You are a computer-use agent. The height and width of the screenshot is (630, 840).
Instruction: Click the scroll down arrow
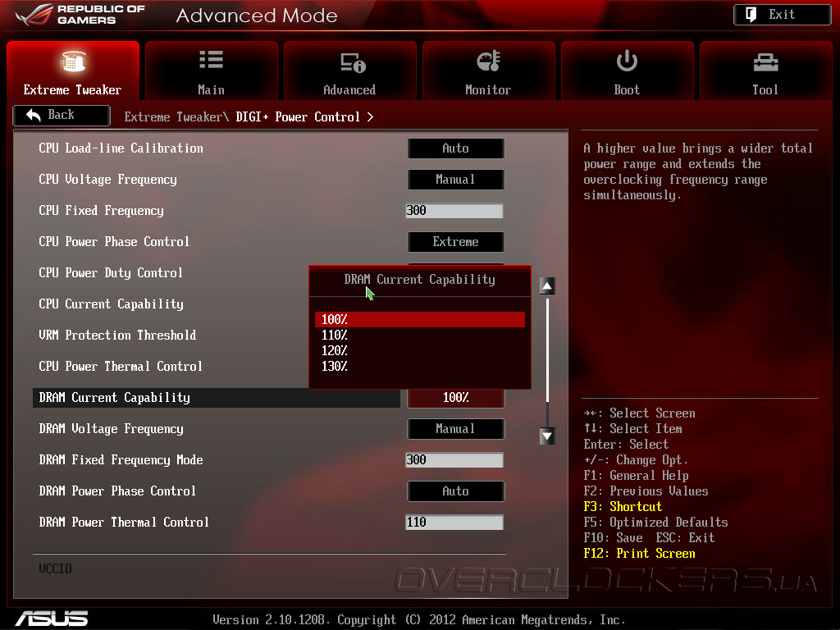coord(547,436)
